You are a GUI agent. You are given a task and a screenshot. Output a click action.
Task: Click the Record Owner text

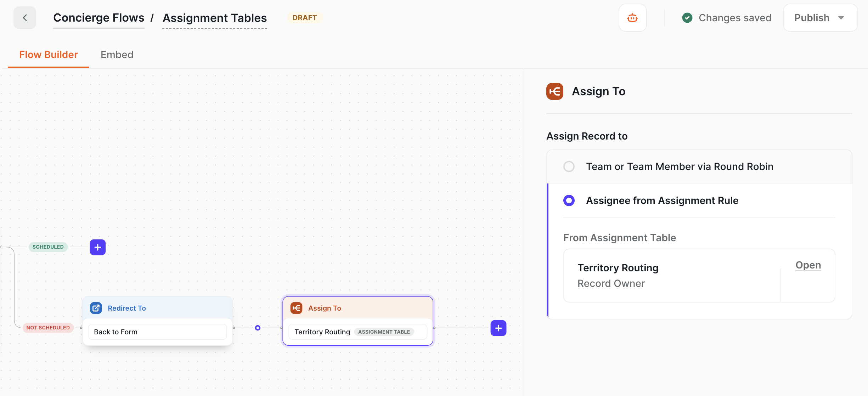pos(611,283)
